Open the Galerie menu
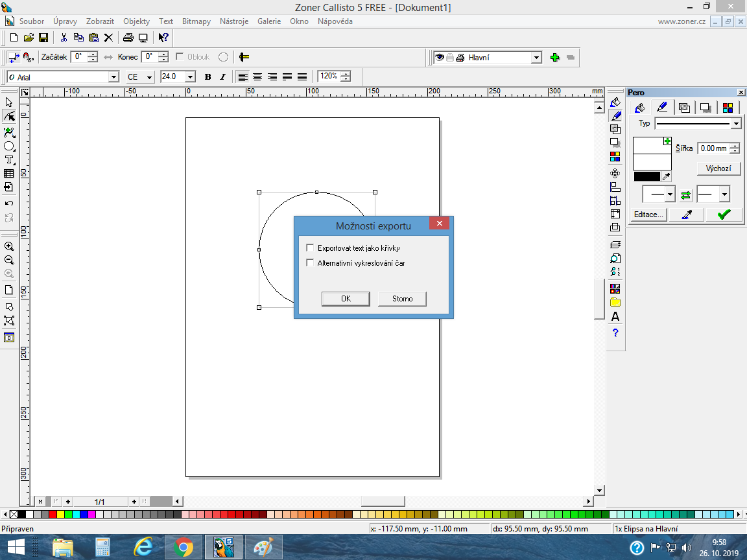The height and width of the screenshot is (560, 747). (x=268, y=21)
